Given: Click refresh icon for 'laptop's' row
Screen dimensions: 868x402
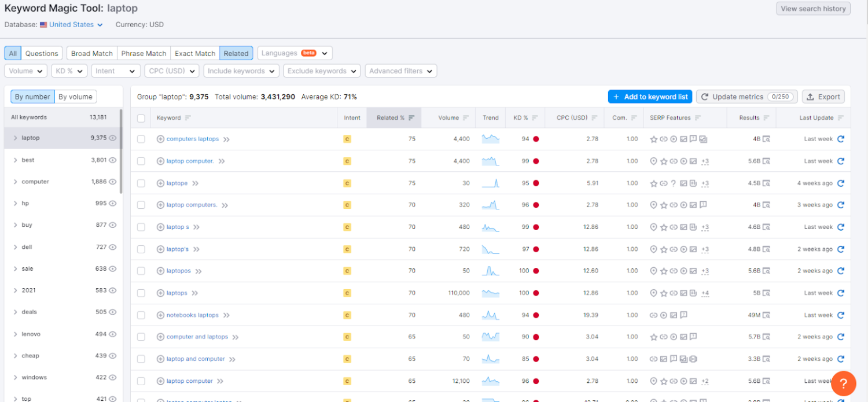Looking at the screenshot, I should click(841, 249).
